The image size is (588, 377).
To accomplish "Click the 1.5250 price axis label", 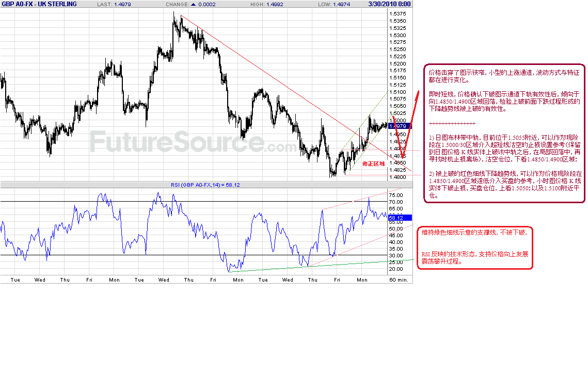I will (x=398, y=50).
